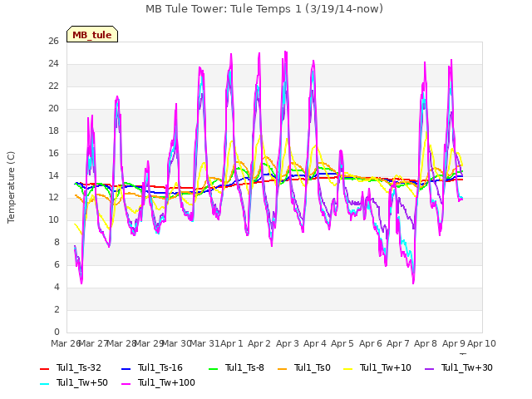This screenshot has width=532, height=399.
Task: Click the Apr 7 minimum dip near 4
Action: click(x=413, y=282)
